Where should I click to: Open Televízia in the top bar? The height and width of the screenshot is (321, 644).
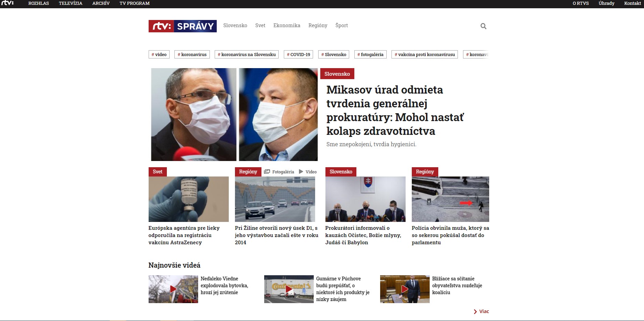coord(71,3)
